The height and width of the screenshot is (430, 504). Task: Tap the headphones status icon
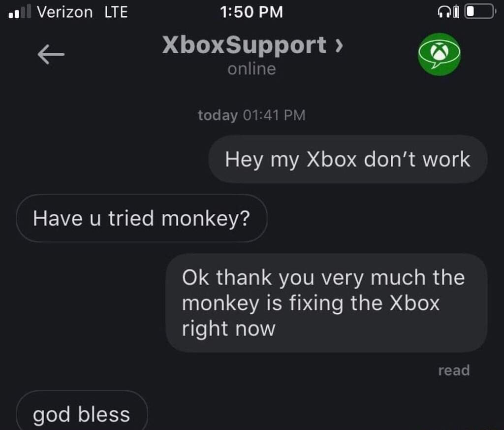(x=444, y=12)
